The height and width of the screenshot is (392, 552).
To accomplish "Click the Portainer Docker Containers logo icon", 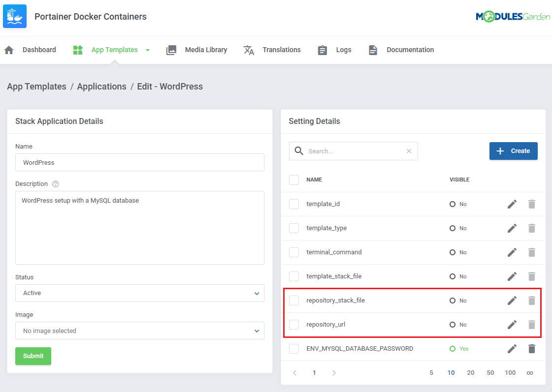I will (x=15, y=16).
